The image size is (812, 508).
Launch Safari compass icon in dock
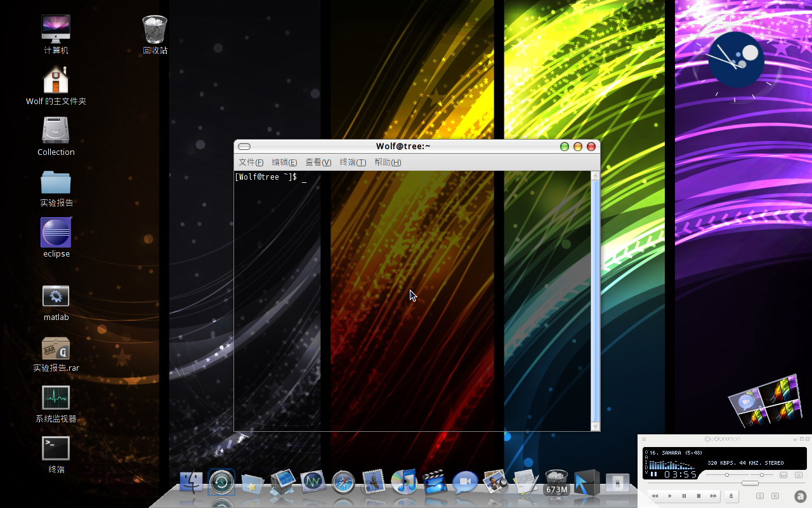point(343,483)
